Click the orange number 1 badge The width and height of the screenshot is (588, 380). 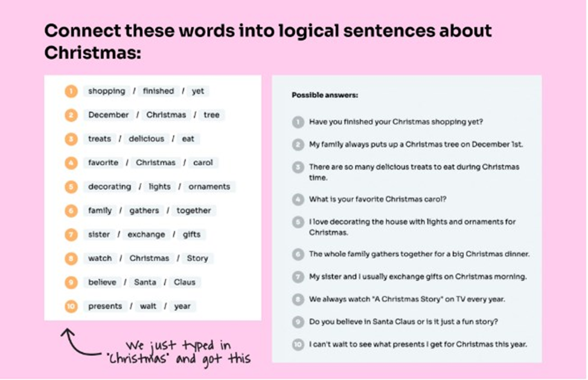[71, 91]
